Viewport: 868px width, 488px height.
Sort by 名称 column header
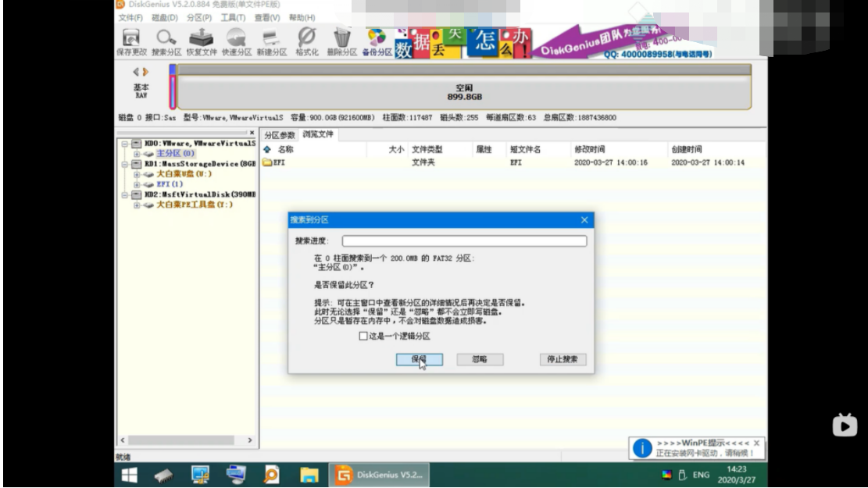286,149
